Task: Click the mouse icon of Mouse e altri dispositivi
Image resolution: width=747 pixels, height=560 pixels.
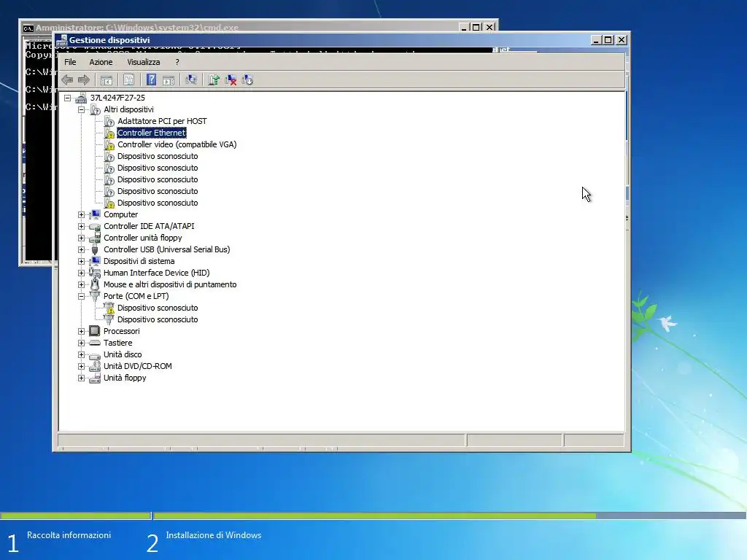Action: coord(95,285)
